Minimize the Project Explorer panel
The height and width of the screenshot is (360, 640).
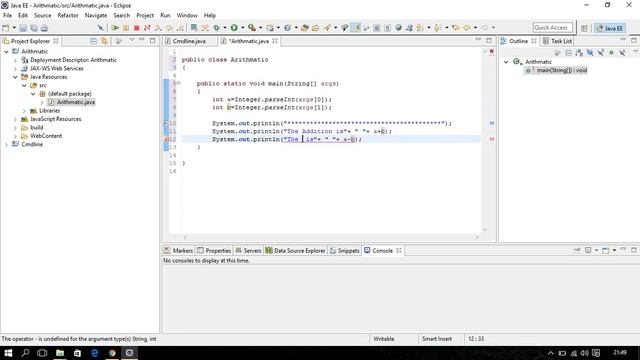[x=142, y=40]
